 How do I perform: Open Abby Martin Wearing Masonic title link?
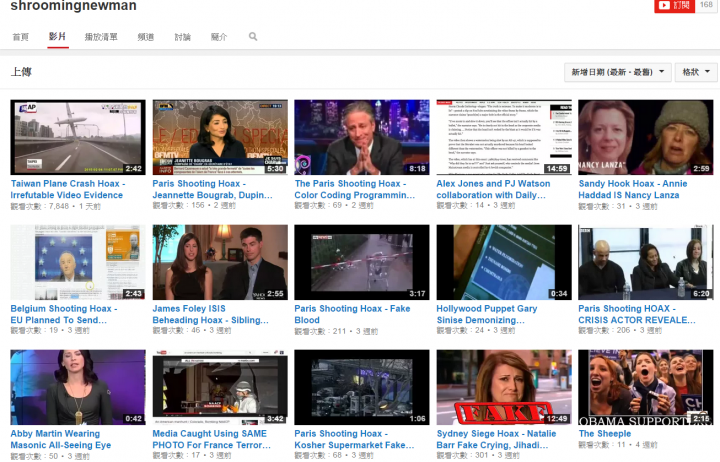click(61, 439)
